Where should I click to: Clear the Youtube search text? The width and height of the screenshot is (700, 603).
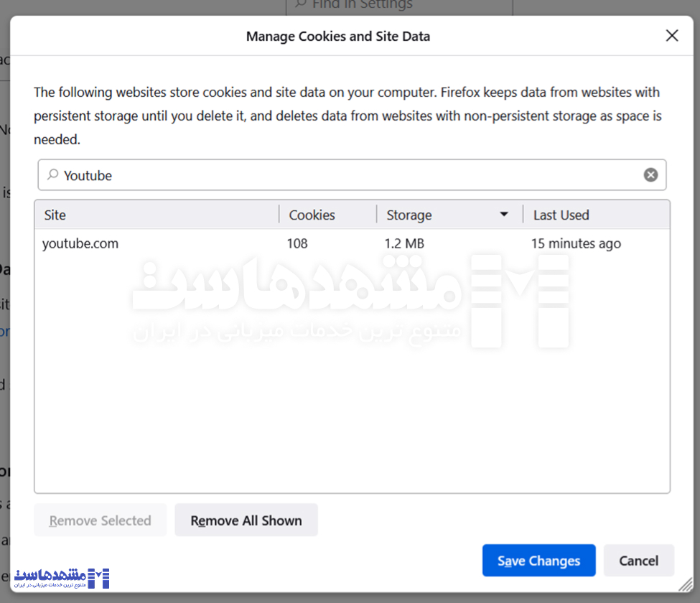tap(650, 175)
